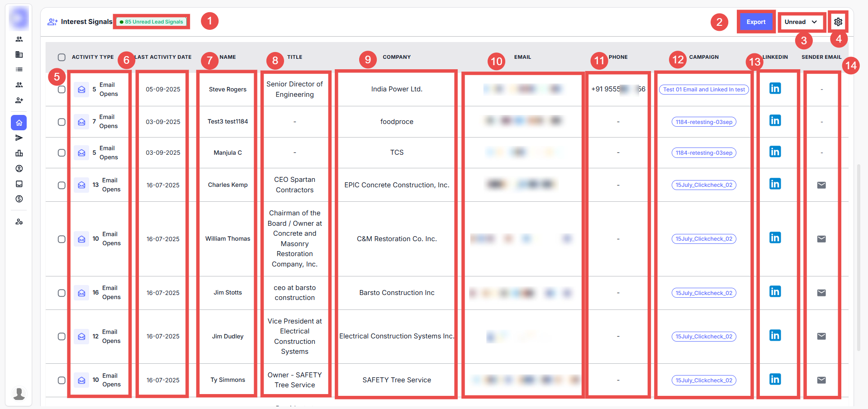The image size is (868, 409).
Task: Check the William Thomas row checkbox
Action: coord(62,239)
